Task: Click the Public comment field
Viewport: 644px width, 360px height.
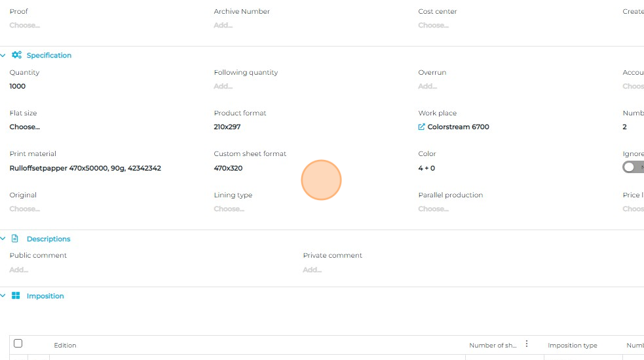Action: tap(18, 270)
